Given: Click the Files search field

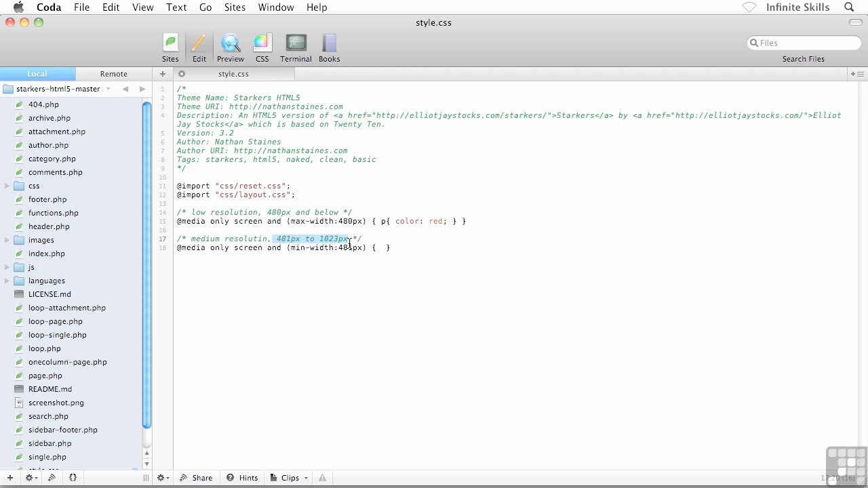Looking at the screenshot, I should click(x=804, y=43).
